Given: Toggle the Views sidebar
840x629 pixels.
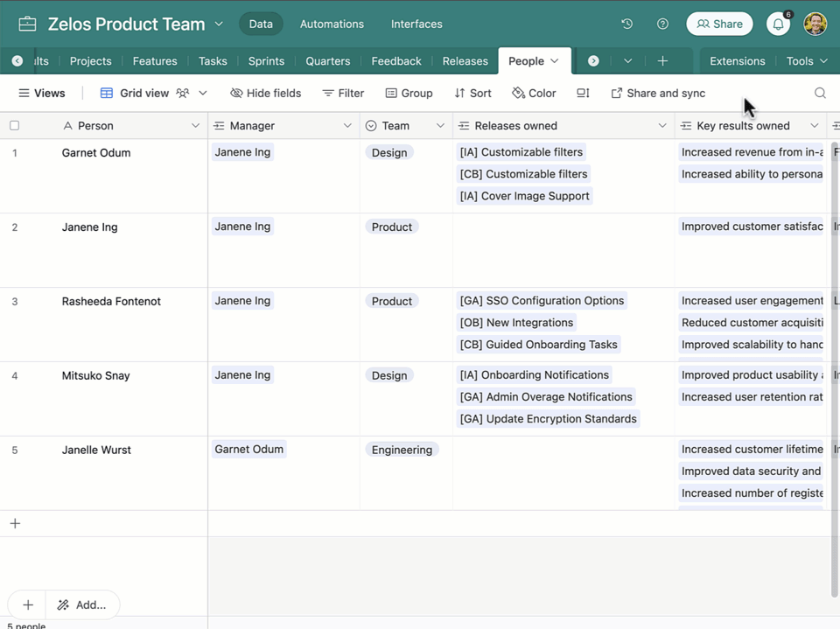Looking at the screenshot, I should 41,93.
